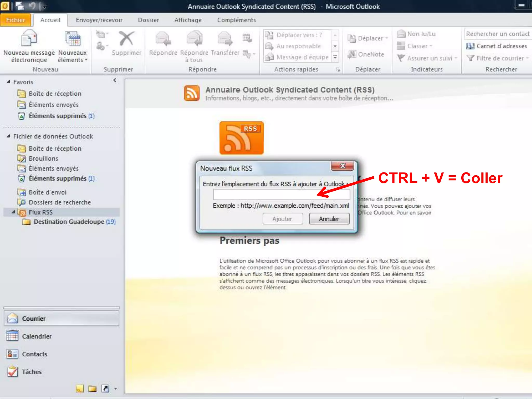Screen dimensions: 532x399
Task: Open Filtre de courrier dropdown
Action: click(498, 58)
